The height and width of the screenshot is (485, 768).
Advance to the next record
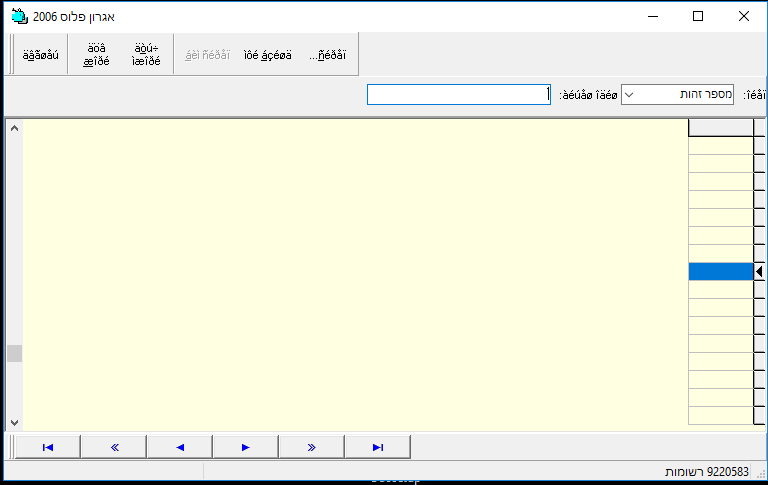click(x=246, y=447)
